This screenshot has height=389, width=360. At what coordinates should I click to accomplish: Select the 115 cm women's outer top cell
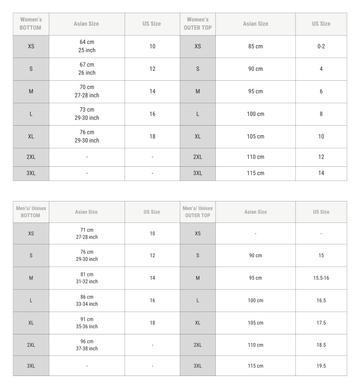255,173
